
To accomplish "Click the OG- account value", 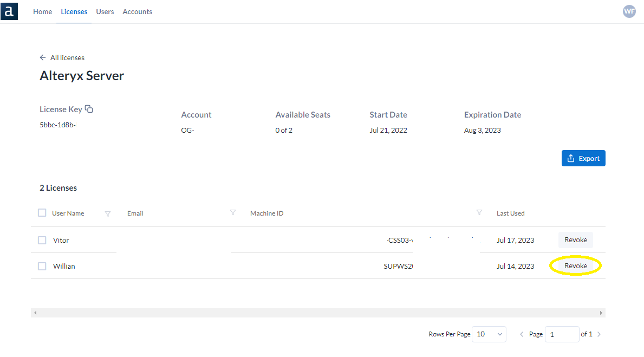I will tap(188, 130).
